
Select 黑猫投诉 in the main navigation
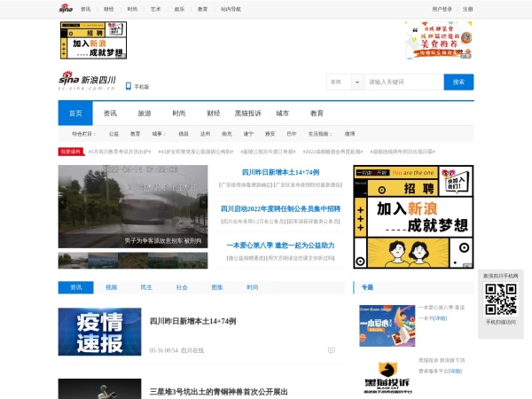248,113
